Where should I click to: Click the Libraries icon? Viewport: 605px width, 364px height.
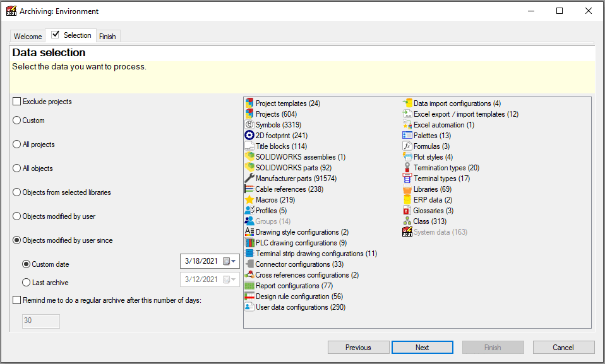click(x=407, y=189)
